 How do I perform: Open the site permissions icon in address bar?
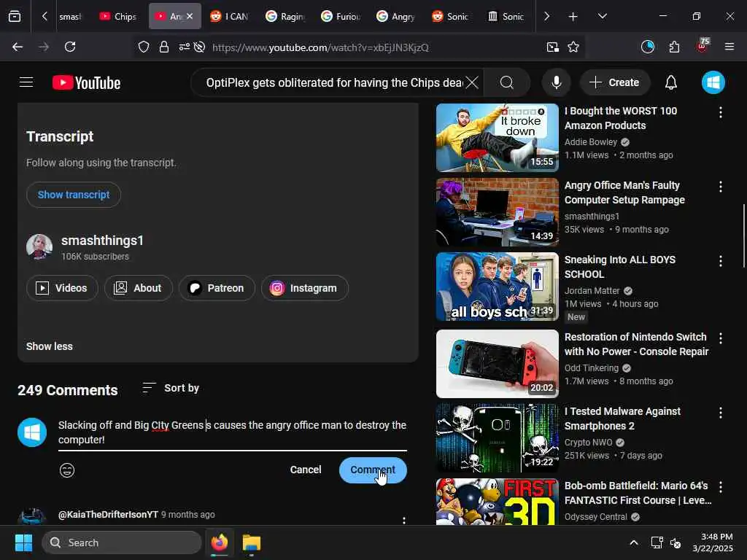click(184, 47)
